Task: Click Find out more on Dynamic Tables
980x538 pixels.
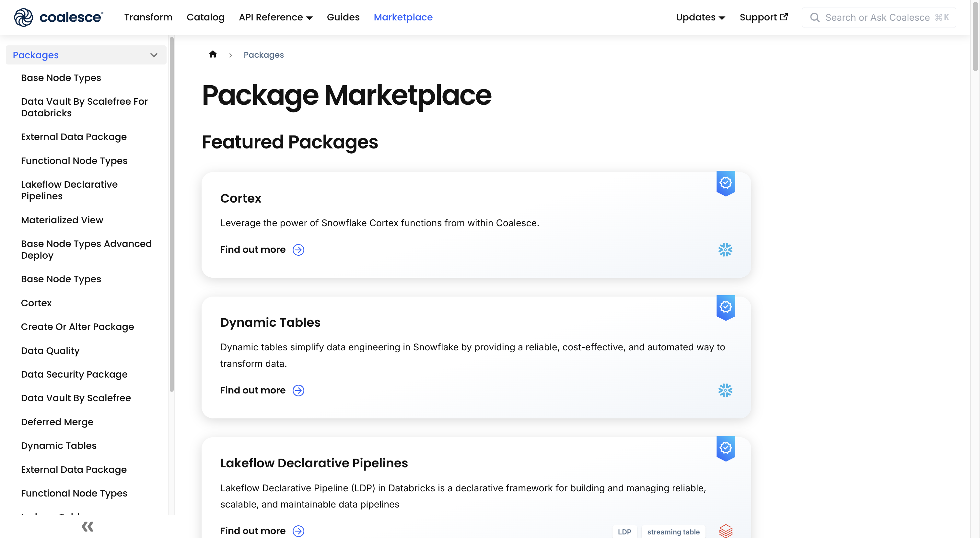Action: [x=252, y=390]
